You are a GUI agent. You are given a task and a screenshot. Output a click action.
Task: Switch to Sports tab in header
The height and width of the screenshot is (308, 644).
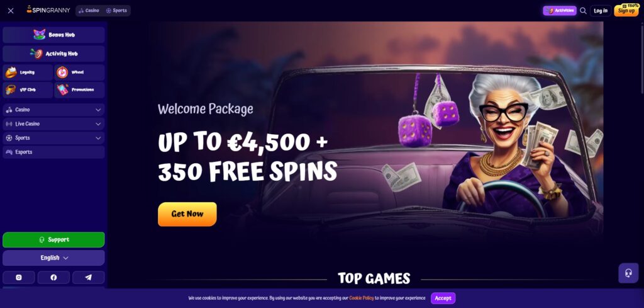(116, 11)
